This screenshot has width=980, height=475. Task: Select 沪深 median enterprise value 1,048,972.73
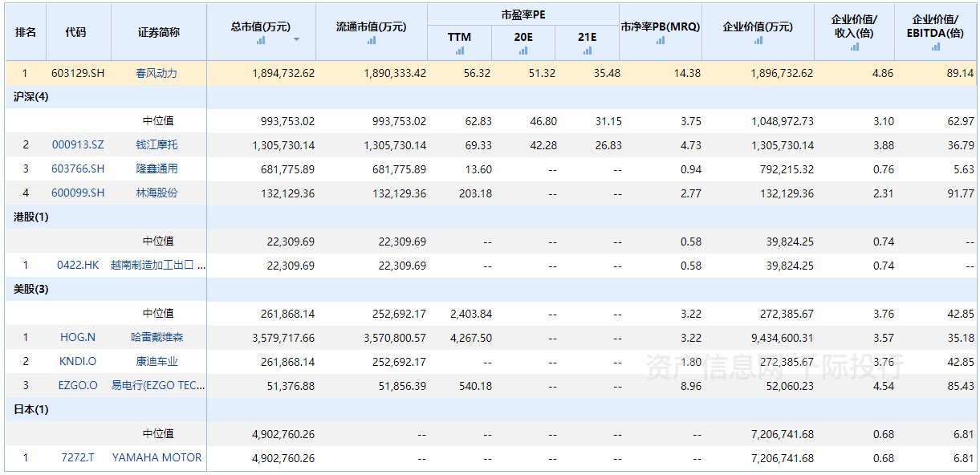click(x=782, y=121)
